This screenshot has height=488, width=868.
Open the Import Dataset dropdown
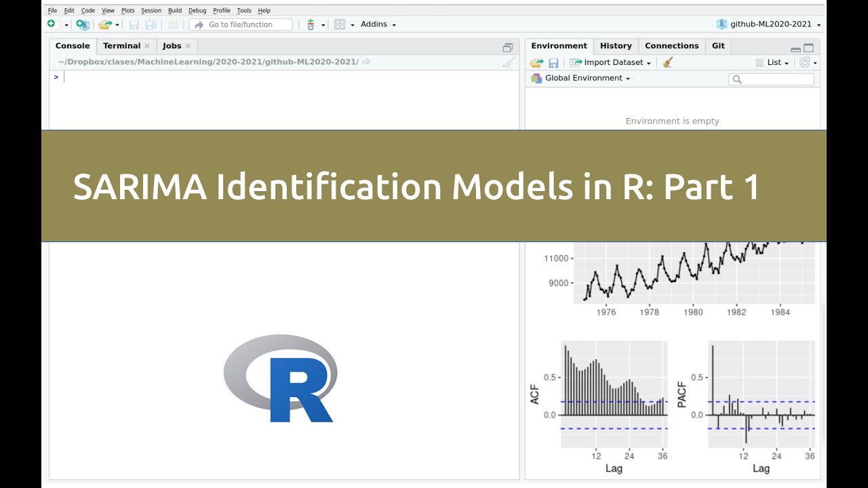610,62
